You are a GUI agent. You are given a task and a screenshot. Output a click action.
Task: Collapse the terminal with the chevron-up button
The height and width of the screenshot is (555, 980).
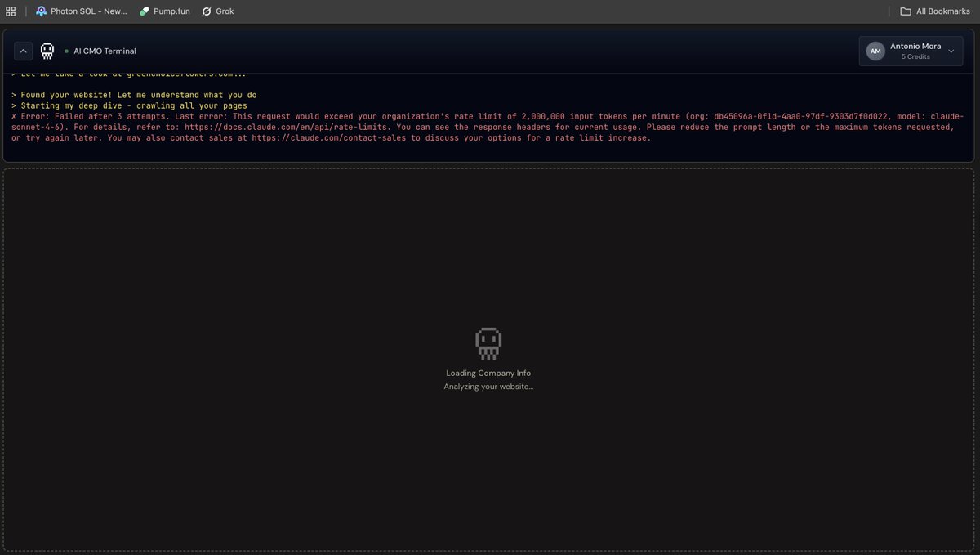coord(24,51)
